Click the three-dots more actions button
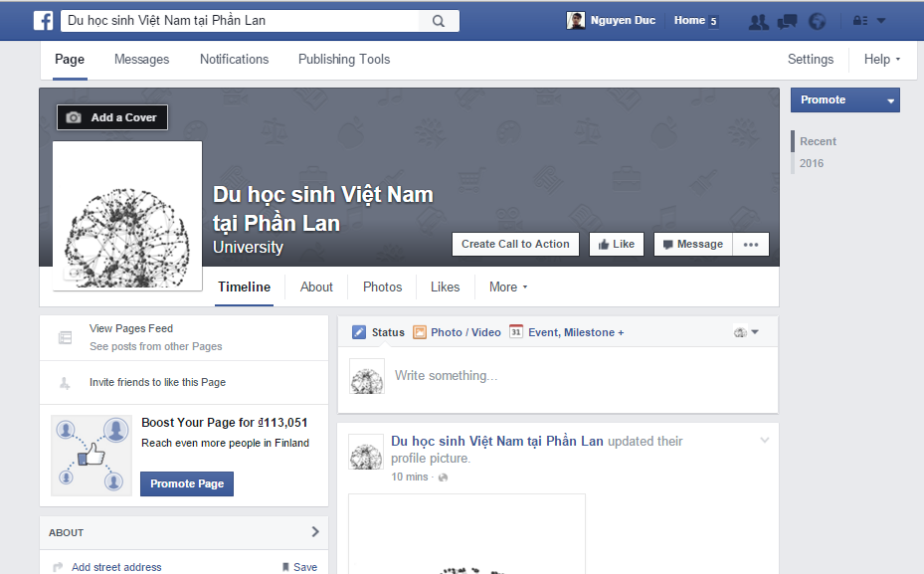 click(751, 245)
